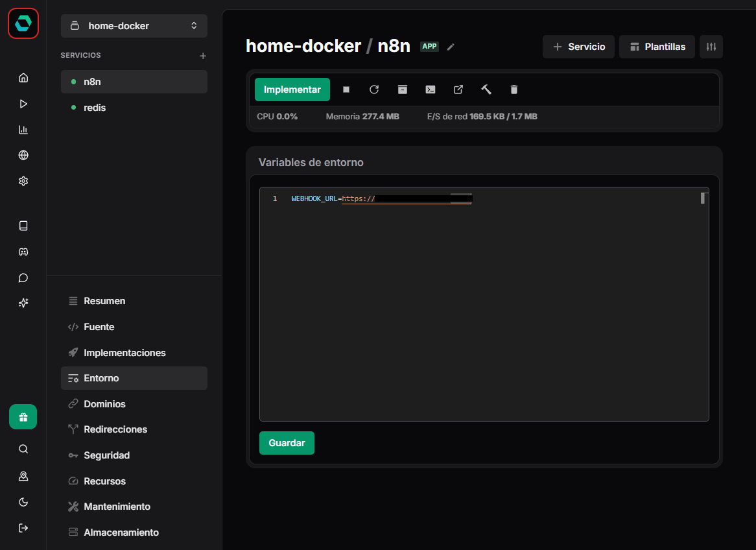
Task: Delete the service with the trash icon
Action: [x=514, y=90]
